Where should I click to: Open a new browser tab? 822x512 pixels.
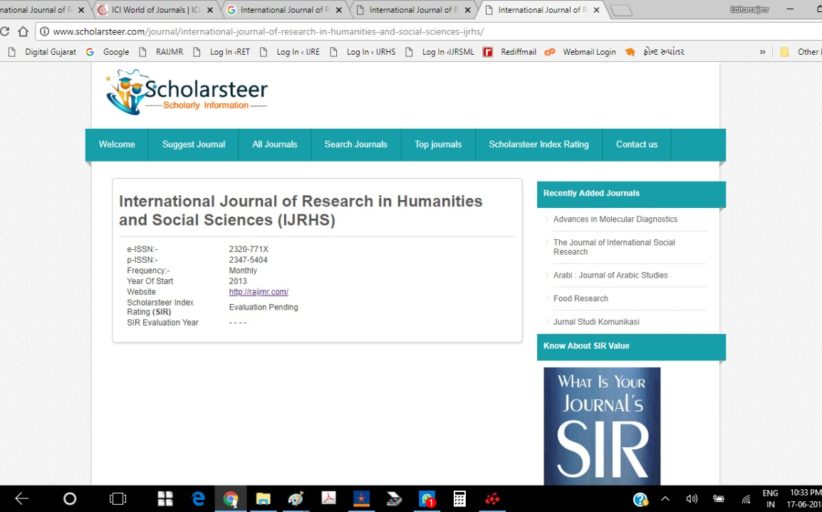(622, 10)
